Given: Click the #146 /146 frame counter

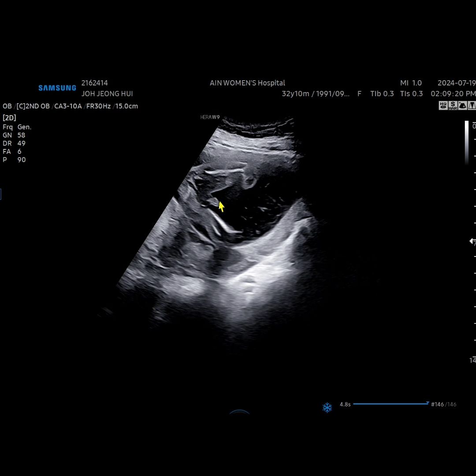Looking at the screenshot, I should point(443,404).
